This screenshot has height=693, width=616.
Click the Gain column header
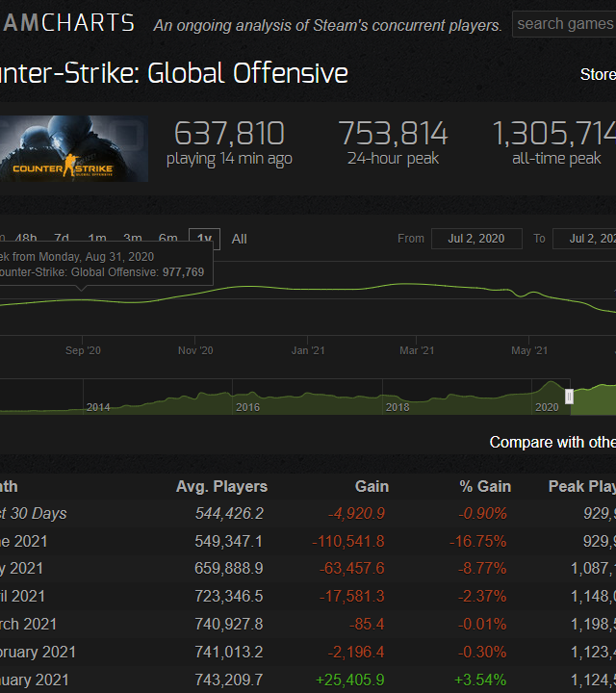tap(370, 487)
